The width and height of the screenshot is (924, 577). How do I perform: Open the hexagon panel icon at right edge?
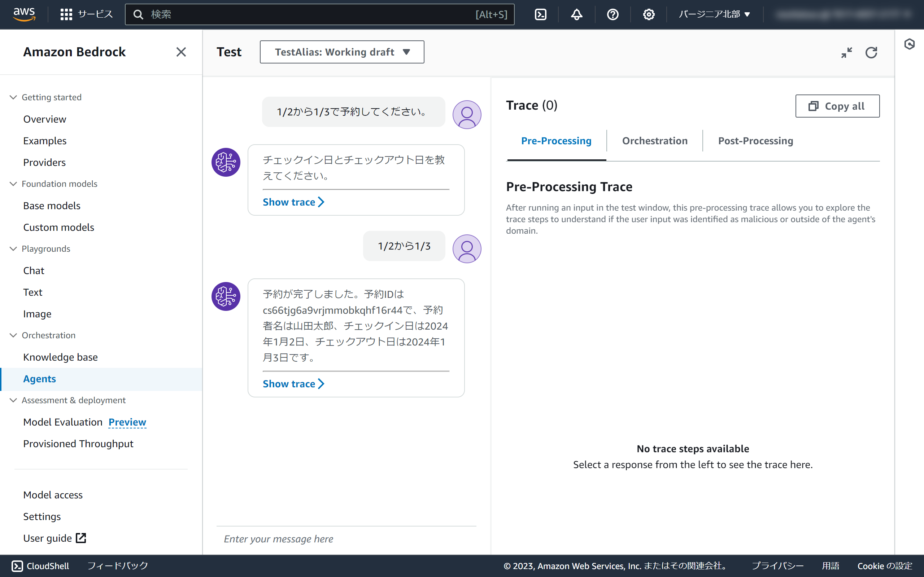tap(909, 44)
